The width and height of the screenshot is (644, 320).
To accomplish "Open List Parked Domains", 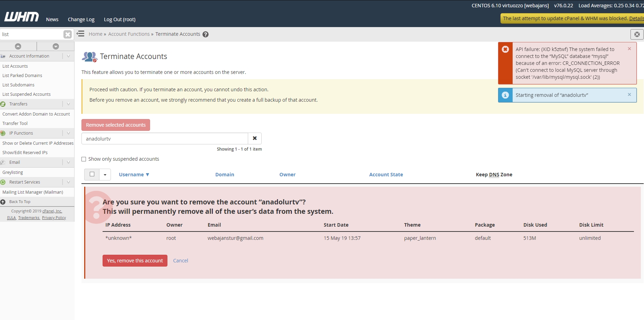I will (x=22, y=76).
